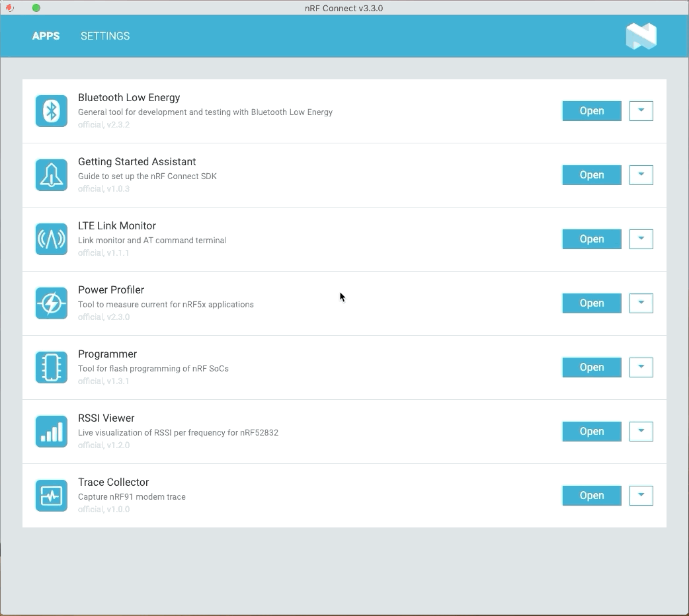Viewport: 689px width, 616px height.
Task: Click version label "official, v2.3.2"
Action: 104,125
